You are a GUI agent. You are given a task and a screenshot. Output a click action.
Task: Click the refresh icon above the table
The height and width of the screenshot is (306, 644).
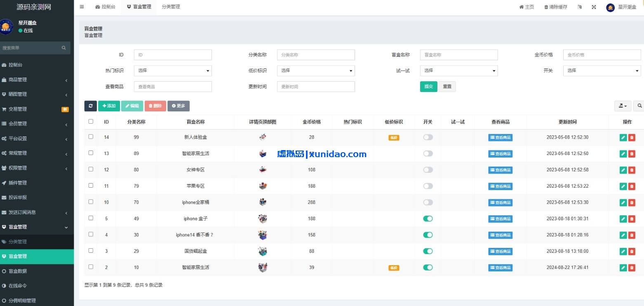point(90,106)
